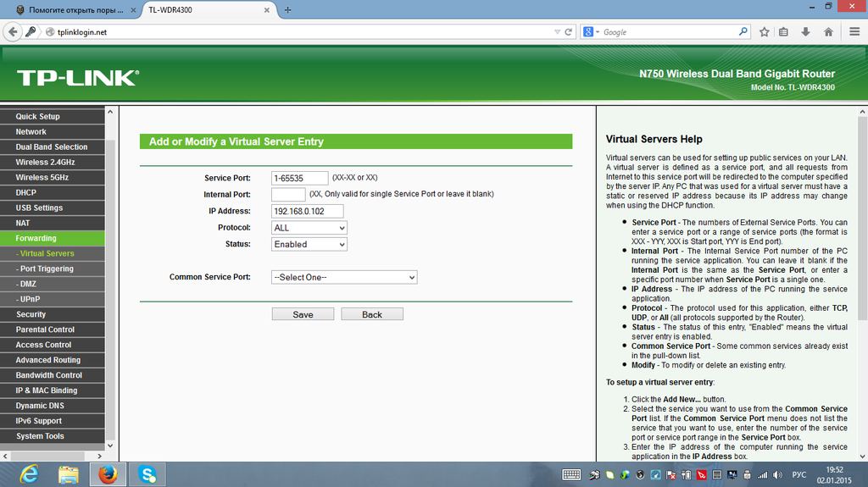Click the Firefox home icon

828,32
